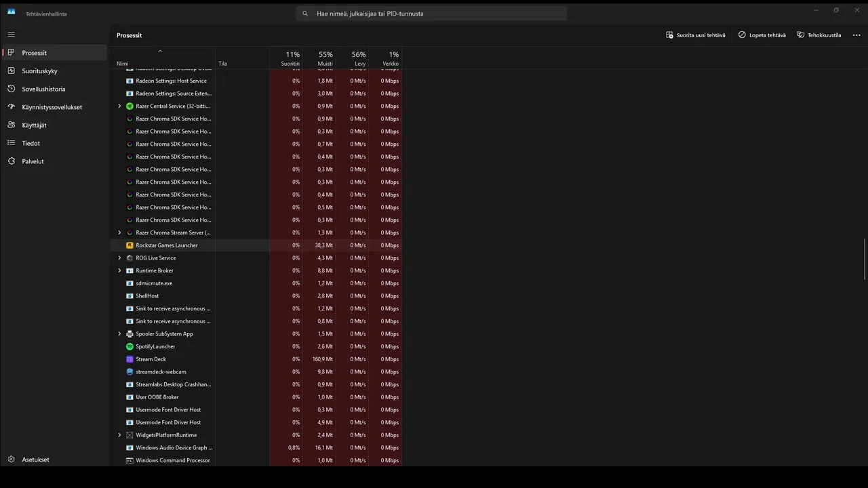Click 160,9 Mt memory value
The height and width of the screenshot is (488, 868).
pos(323,359)
